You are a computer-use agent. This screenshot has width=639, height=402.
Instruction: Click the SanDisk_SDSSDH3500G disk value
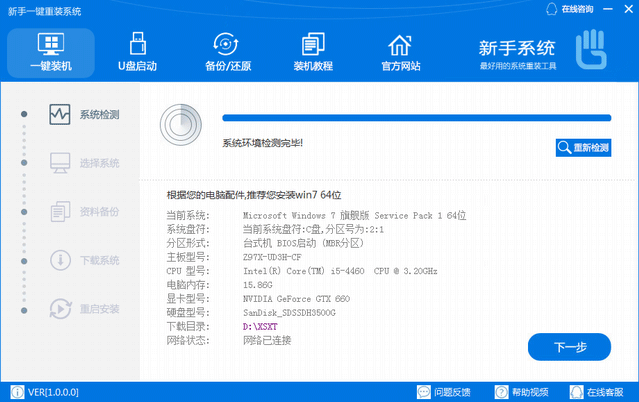289,313
